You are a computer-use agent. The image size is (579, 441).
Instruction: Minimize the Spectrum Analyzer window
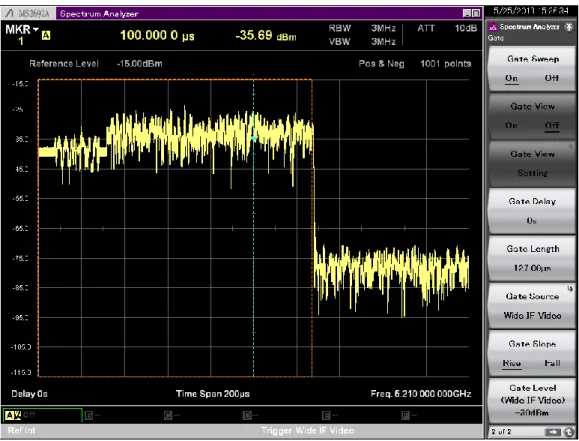click(467, 14)
